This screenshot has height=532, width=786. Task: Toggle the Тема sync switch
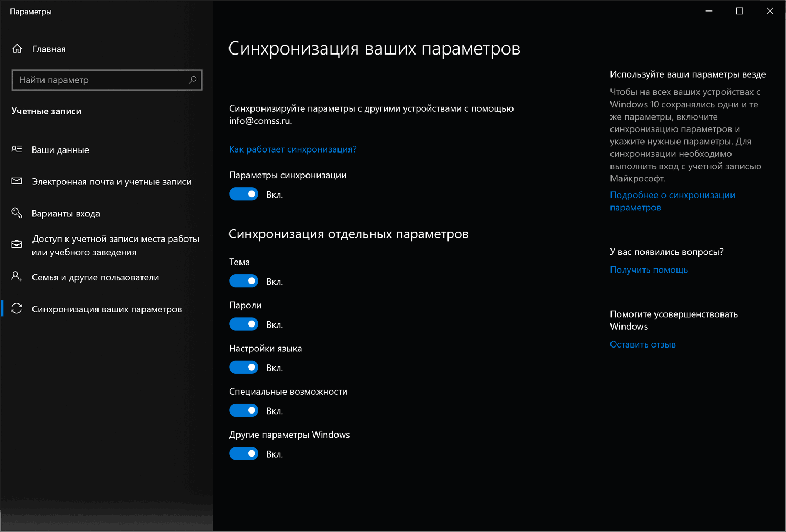pos(244,281)
